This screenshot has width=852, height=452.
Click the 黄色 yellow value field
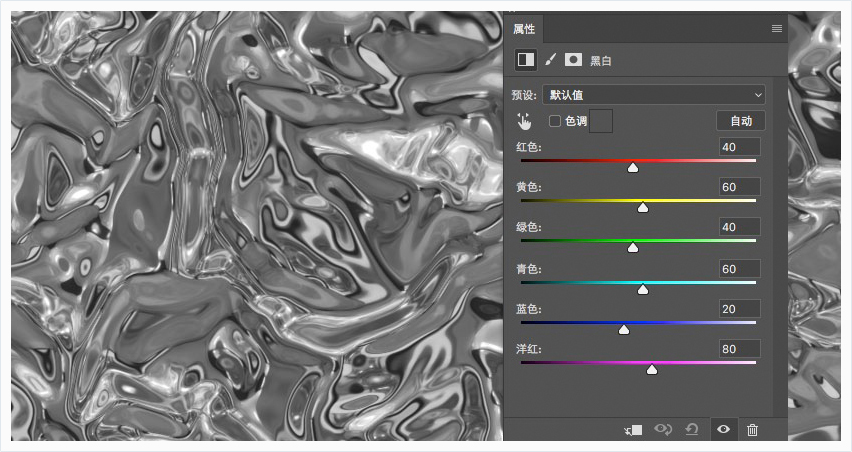(740, 187)
